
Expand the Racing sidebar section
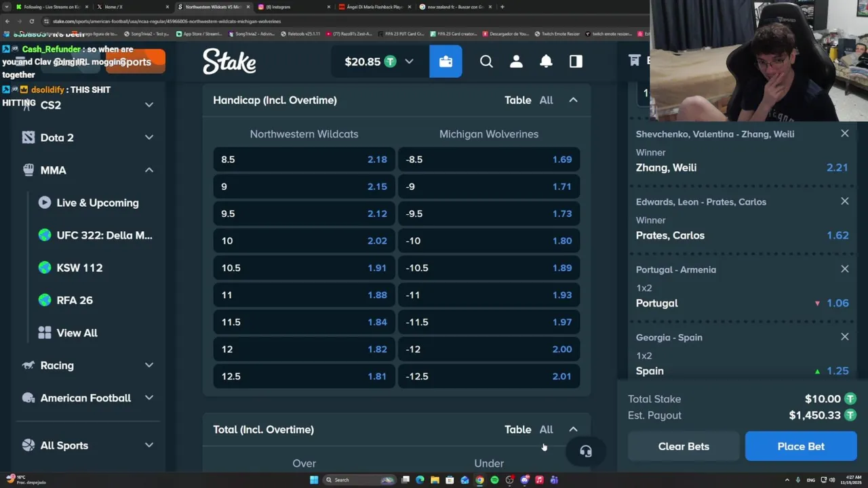tap(149, 365)
